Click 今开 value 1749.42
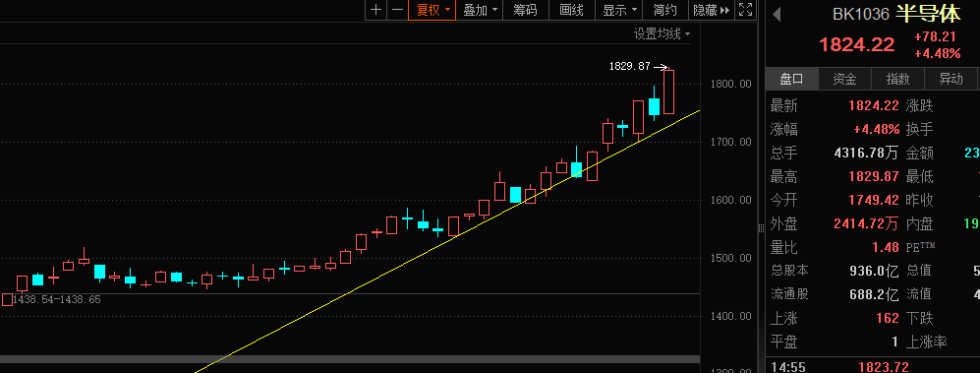 pos(873,200)
